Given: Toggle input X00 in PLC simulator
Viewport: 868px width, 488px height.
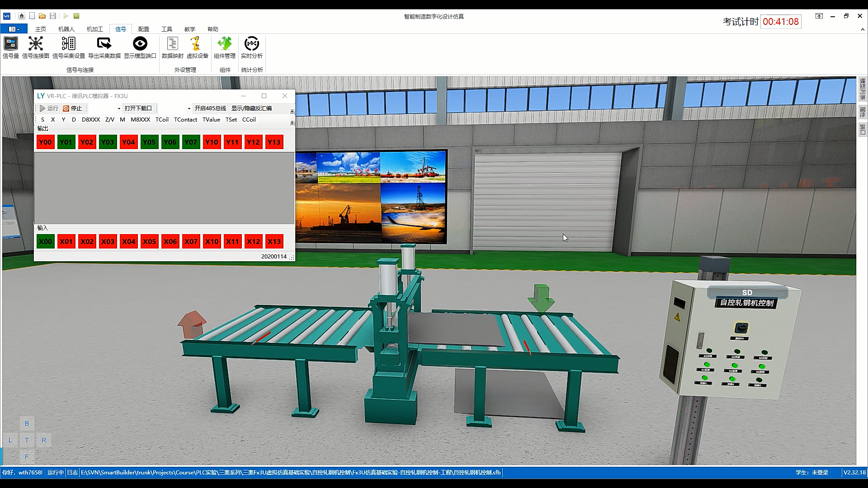Looking at the screenshot, I should pyautogui.click(x=45, y=242).
